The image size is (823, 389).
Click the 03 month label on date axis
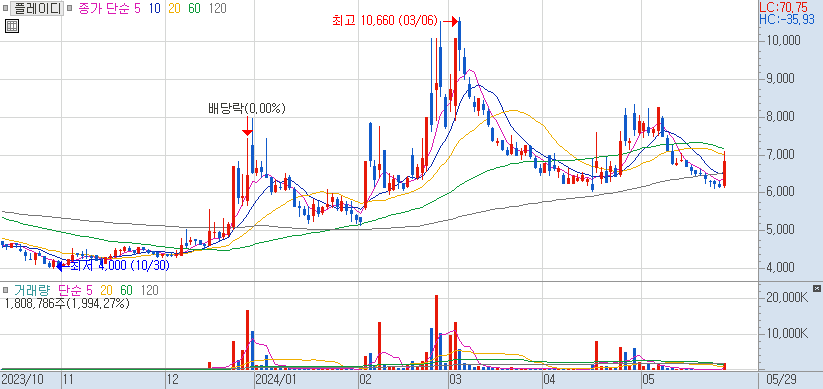(x=455, y=379)
